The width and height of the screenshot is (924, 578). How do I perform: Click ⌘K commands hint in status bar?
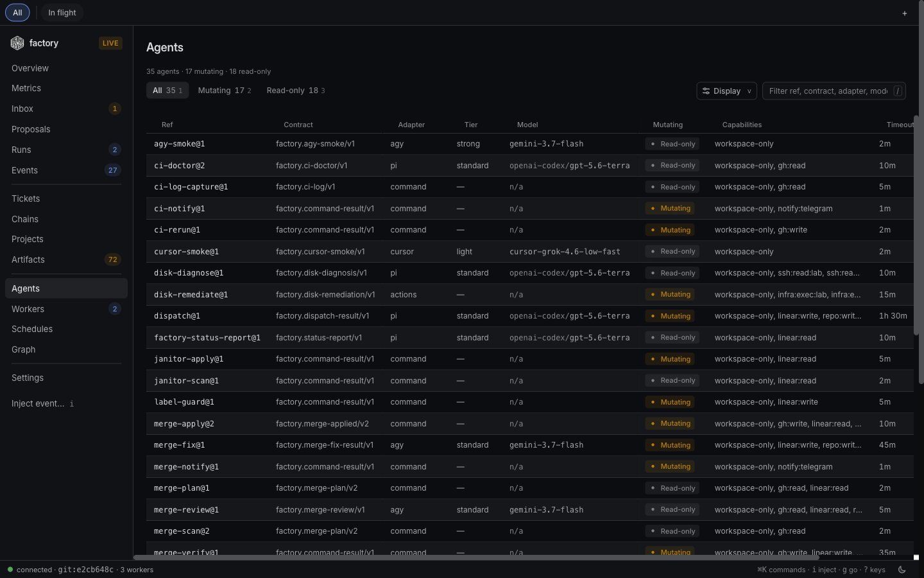tap(781, 570)
